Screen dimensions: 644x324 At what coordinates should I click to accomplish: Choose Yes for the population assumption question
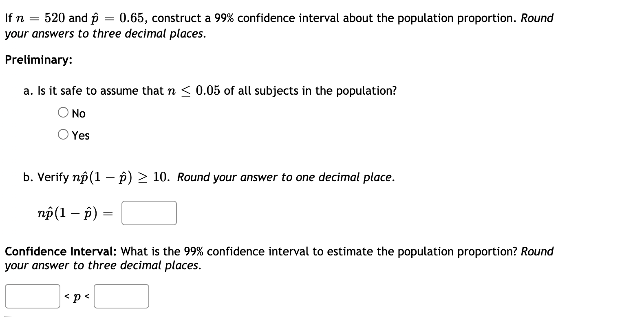coord(63,135)
